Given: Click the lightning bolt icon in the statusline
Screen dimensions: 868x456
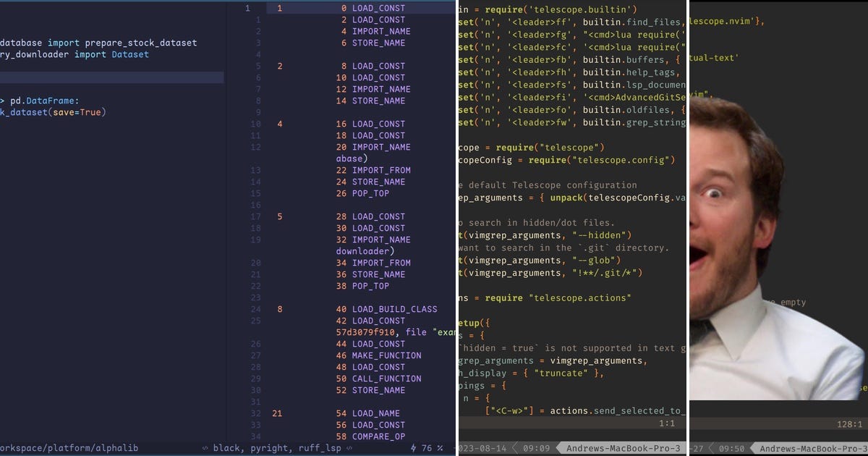Looking at the screenshot, I should 412,447.
